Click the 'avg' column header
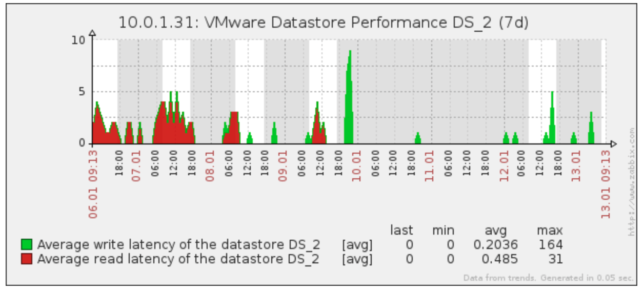This screenshot has width=644, height=291. point(495,231)
